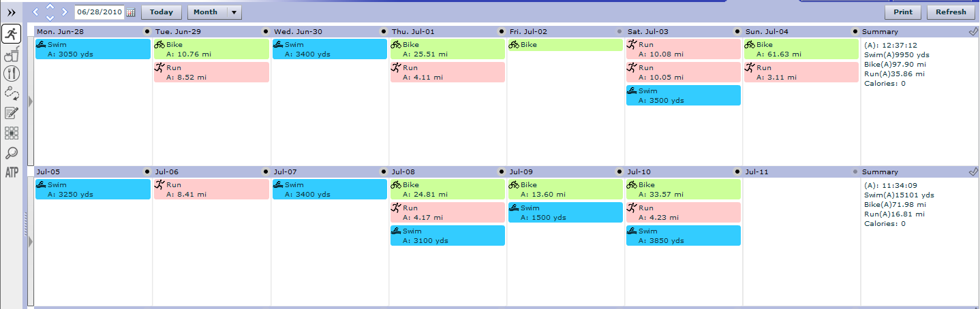This screenshot has width=980, height=309.
Task: Click the dot on Tue. Jun-29 header
Action: coord(264,31)
